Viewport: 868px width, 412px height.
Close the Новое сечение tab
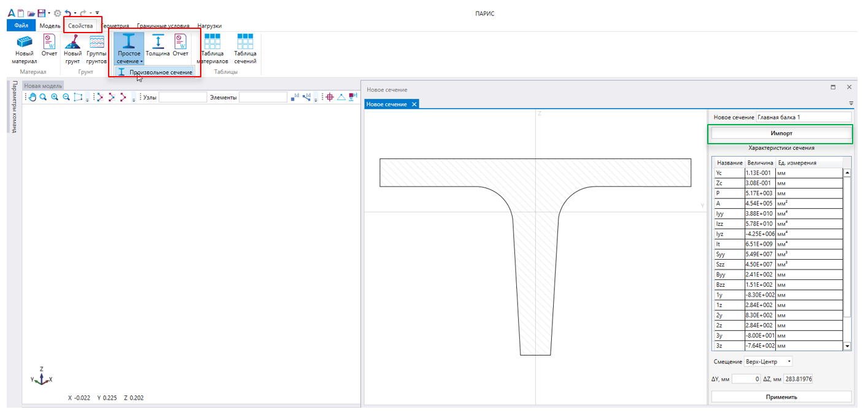pos(414,104)
